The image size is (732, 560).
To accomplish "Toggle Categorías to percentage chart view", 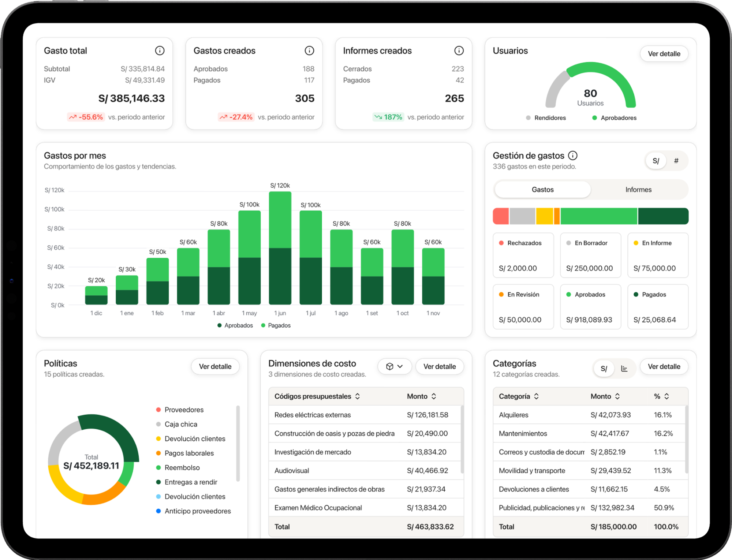I will 624,369.
